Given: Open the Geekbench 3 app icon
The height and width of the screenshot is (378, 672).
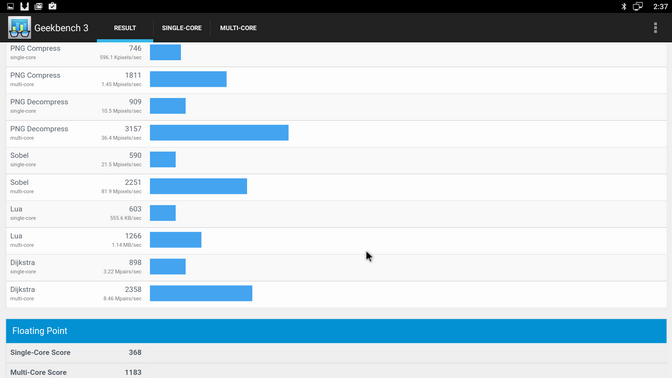Looking at the screenshot, I should point(19,28).
